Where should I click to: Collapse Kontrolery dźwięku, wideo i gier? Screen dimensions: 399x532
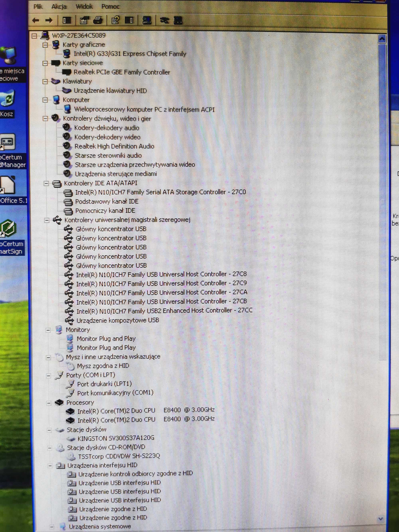[x=45, y=118]
